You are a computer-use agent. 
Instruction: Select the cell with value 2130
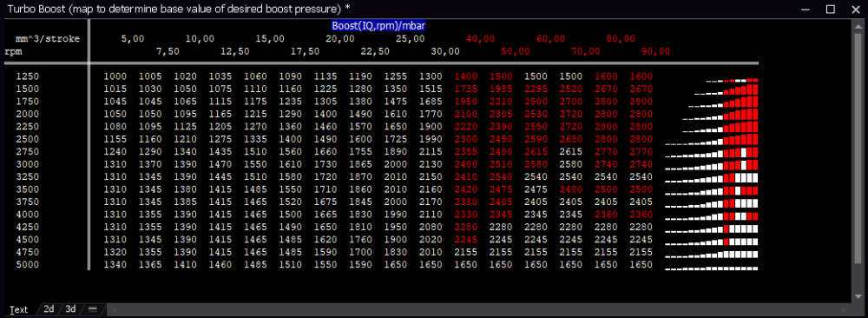point(431,164)
